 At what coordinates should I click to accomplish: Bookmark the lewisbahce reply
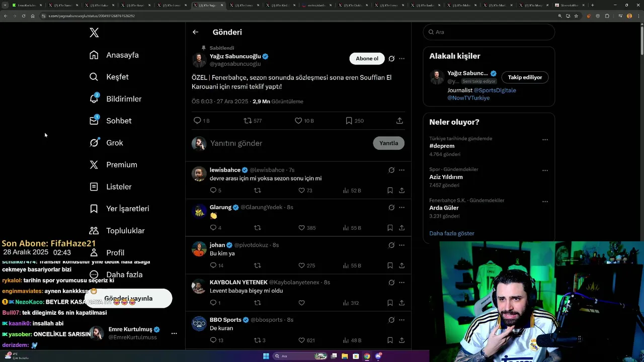(390, 191)
